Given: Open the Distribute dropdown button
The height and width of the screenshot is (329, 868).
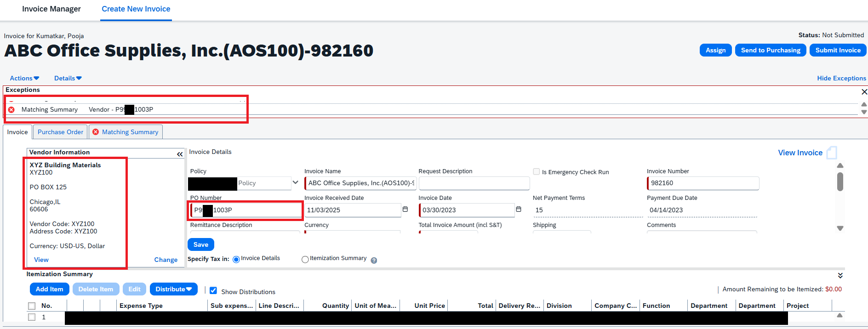Looking at the screenshot, I should click(173, 289).
